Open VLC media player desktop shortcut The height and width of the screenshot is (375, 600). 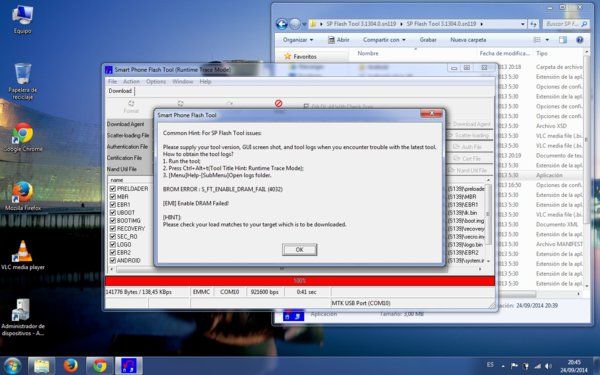tap(23, 255)
